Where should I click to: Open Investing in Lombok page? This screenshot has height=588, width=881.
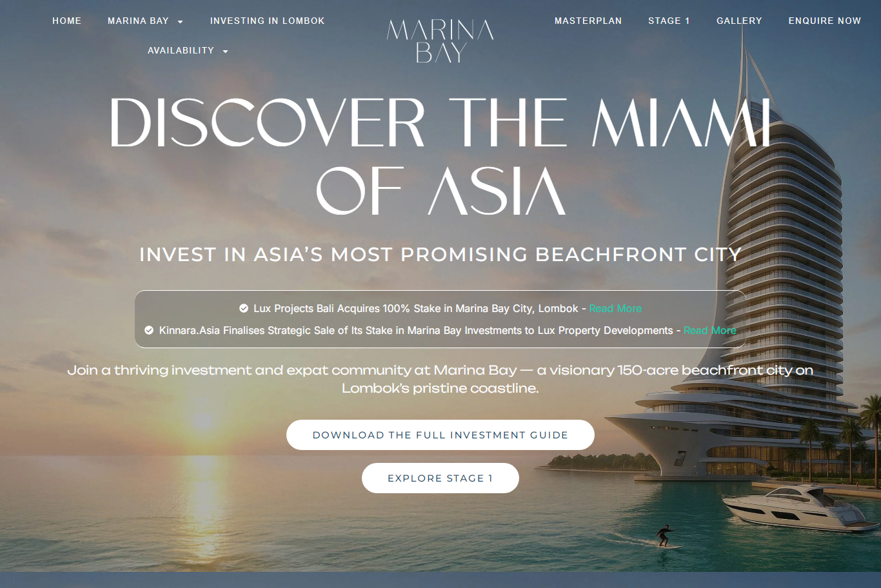coord(268,21)
